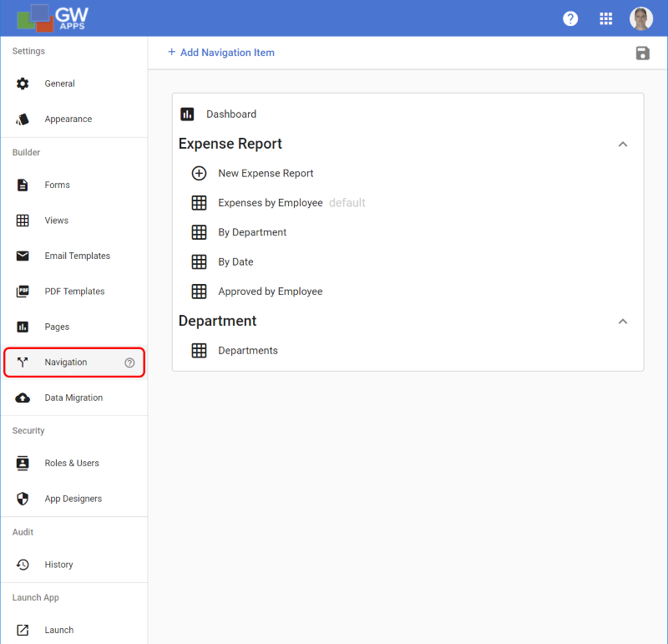
Task: Open Email Templates
Action: (74, 256)
